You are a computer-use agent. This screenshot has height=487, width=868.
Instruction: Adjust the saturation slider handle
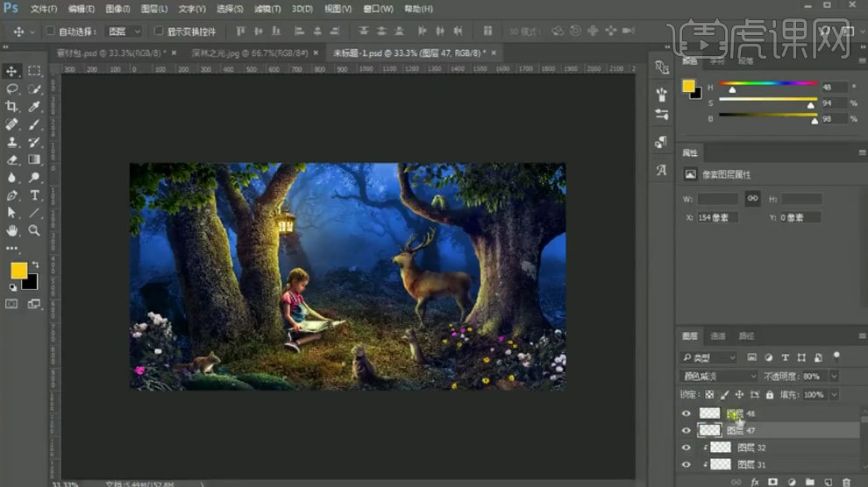click(x=810, y=105)
